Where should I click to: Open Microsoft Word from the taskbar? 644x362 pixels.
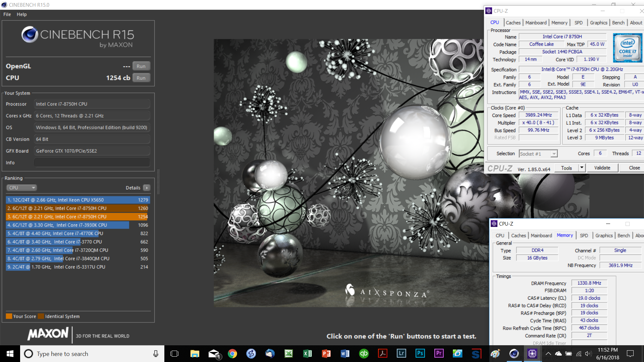pyautogui.click(x=345, y=354)
